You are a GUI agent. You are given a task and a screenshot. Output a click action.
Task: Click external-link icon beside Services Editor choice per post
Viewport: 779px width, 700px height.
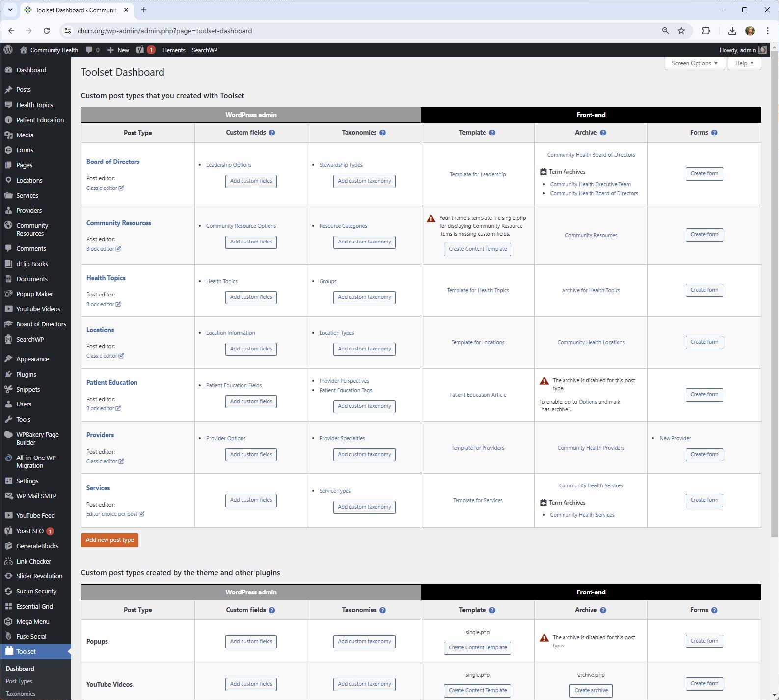pos(141,514)
